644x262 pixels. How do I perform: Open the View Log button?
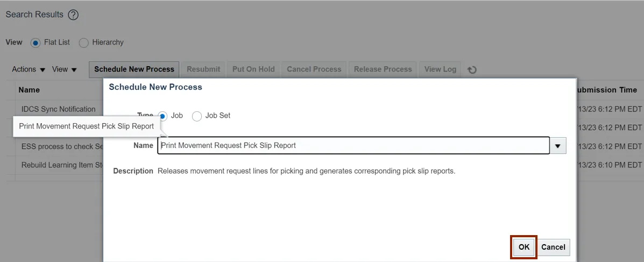pyautogui.click(x=440, y=69)
